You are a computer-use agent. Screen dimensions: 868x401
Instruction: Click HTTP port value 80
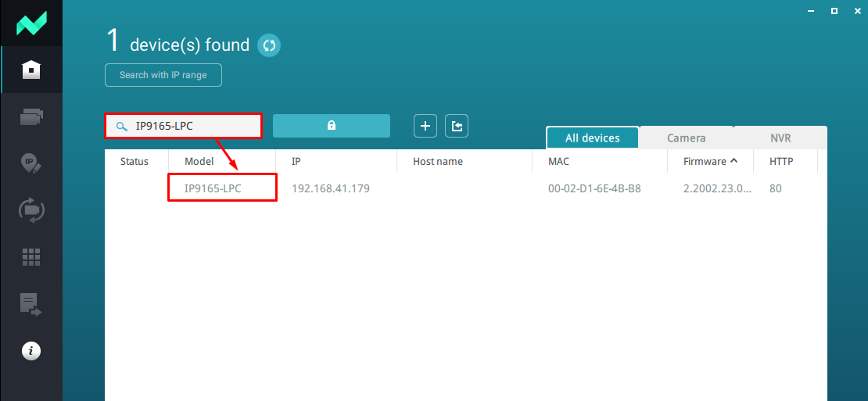click(776, 188)
